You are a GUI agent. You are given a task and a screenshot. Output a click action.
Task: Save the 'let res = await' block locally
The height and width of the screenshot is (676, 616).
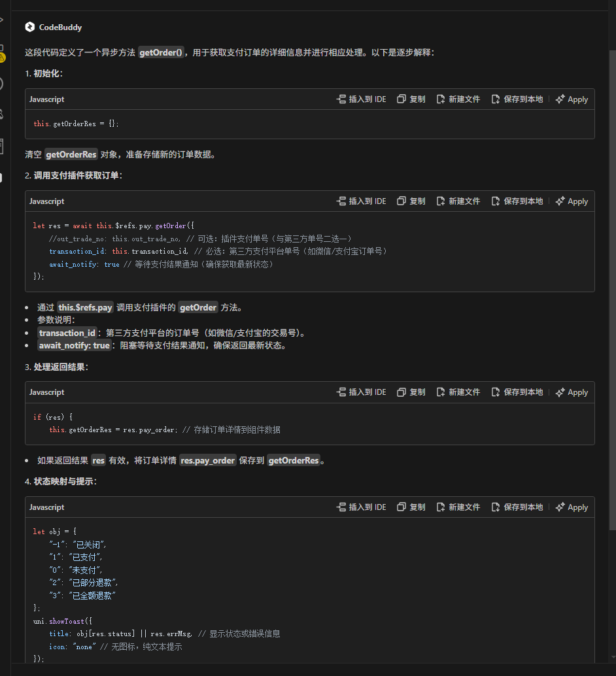pyautogui.click(x=517, y=201)
